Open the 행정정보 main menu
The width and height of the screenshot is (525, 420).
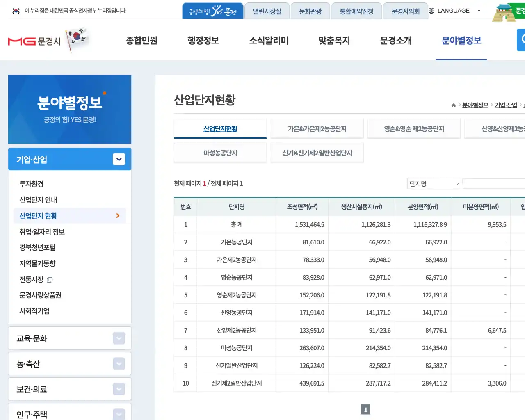tap(203, 40)
